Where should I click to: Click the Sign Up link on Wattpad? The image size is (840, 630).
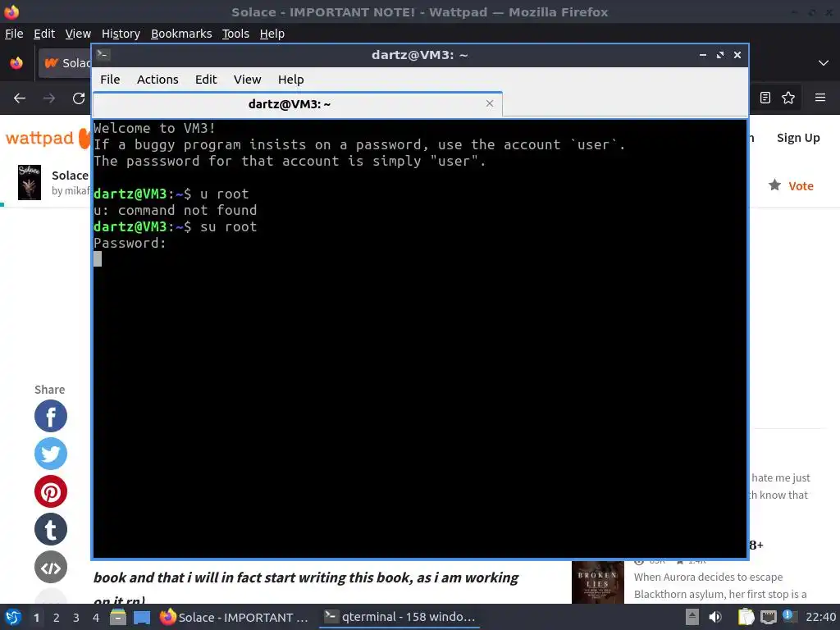797,138
